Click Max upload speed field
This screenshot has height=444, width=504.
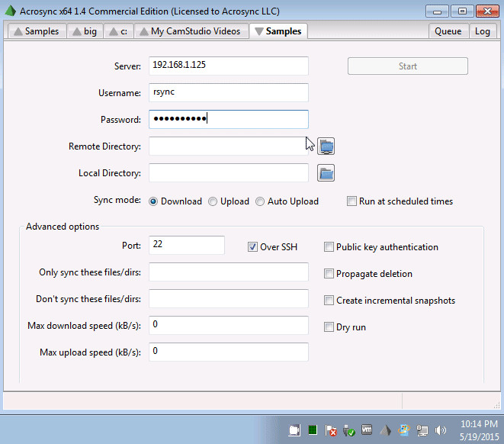[229, 352]
